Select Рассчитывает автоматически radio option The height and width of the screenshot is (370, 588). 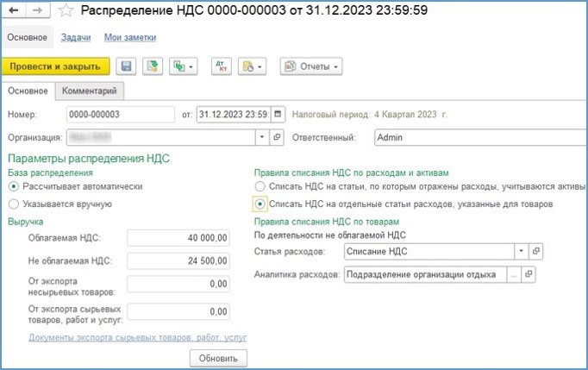(x=14, y=186)
